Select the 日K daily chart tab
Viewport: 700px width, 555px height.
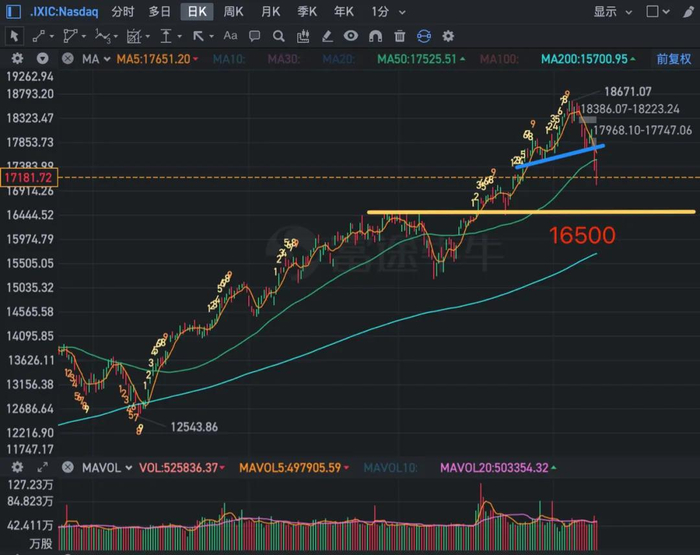(x=197, y=12)
